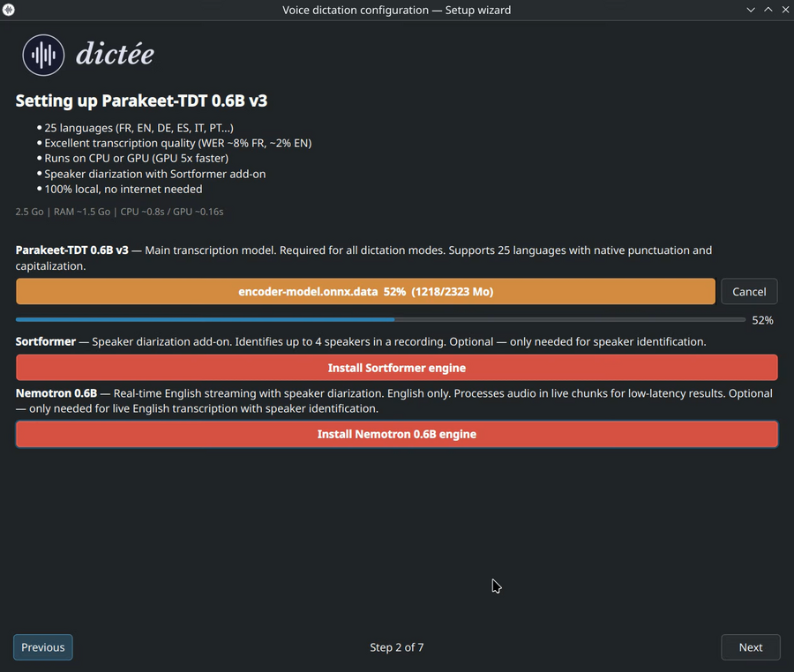Click the 52% label beside progress bar
This screenshot has width=794, height=672.
[x=762, y=320]
